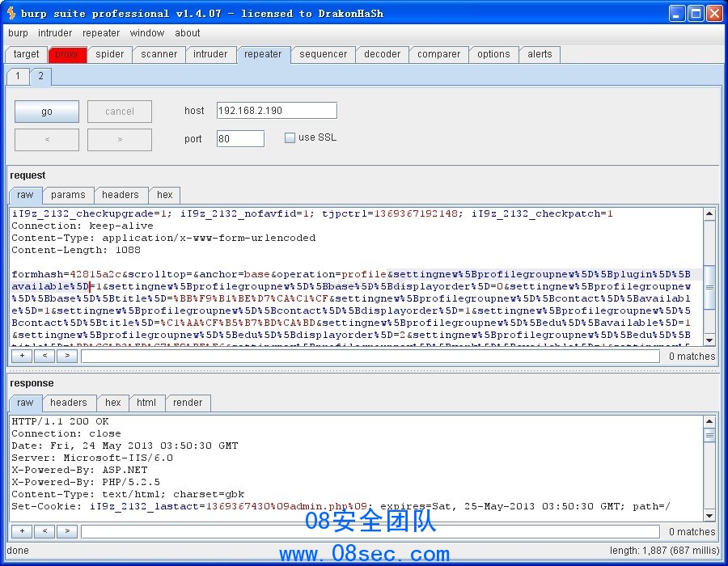Minimize the Burp Suite window
Viewport: 728px width, 566px height.
677,14
